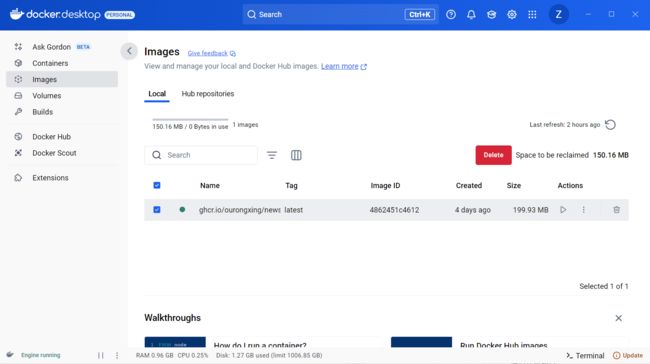Viewport: 650px width, 364px height.
Task: Open the notifications bell
Action: click(x=471, y=15)
